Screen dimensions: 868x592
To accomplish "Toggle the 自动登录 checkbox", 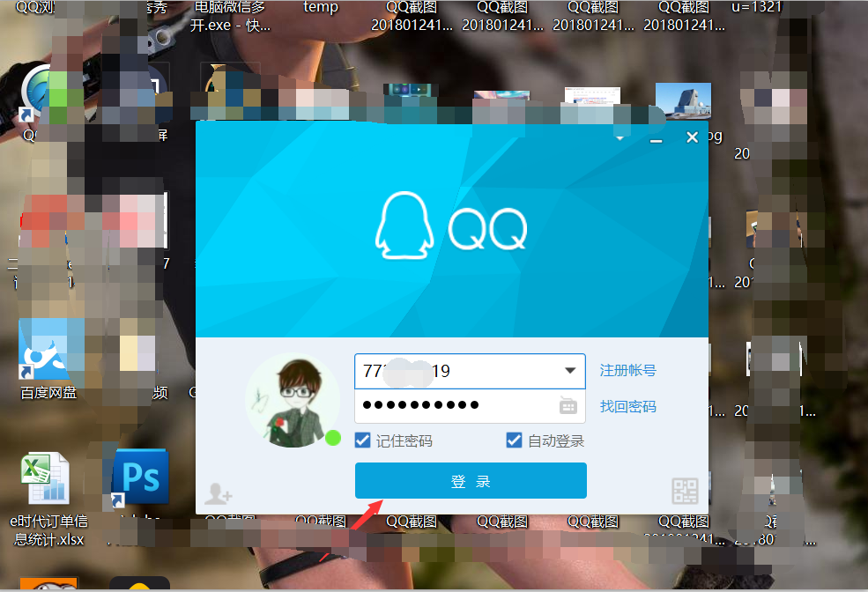I will click(514, 440).
